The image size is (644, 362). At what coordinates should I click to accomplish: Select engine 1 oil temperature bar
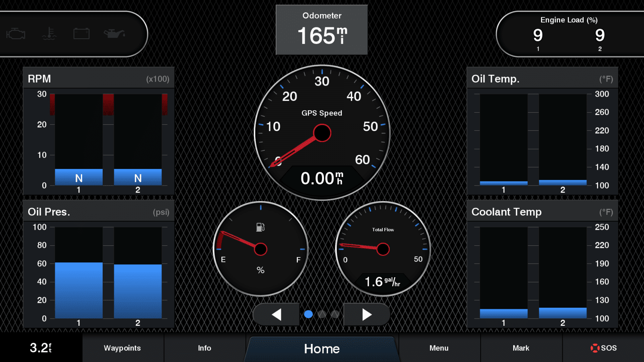pos(504,183)
